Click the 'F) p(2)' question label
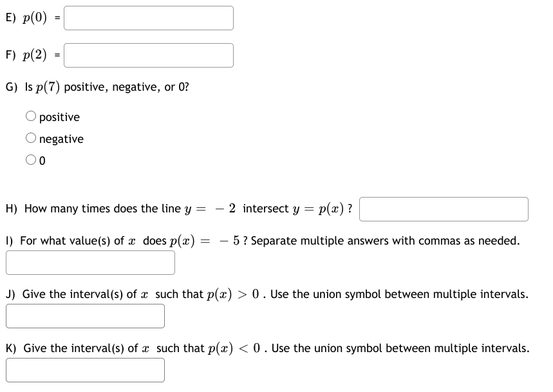The height and width of the screenshot is (392, 553). [28, 55]
